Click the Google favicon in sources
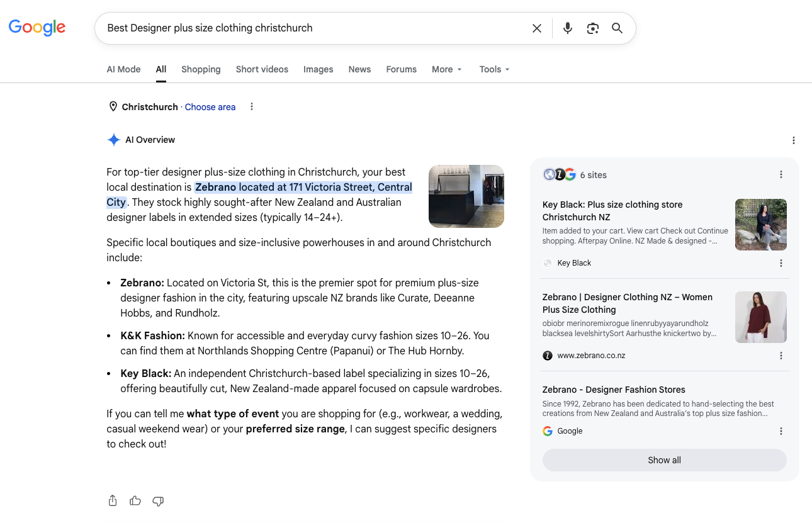 click(548, 431)
